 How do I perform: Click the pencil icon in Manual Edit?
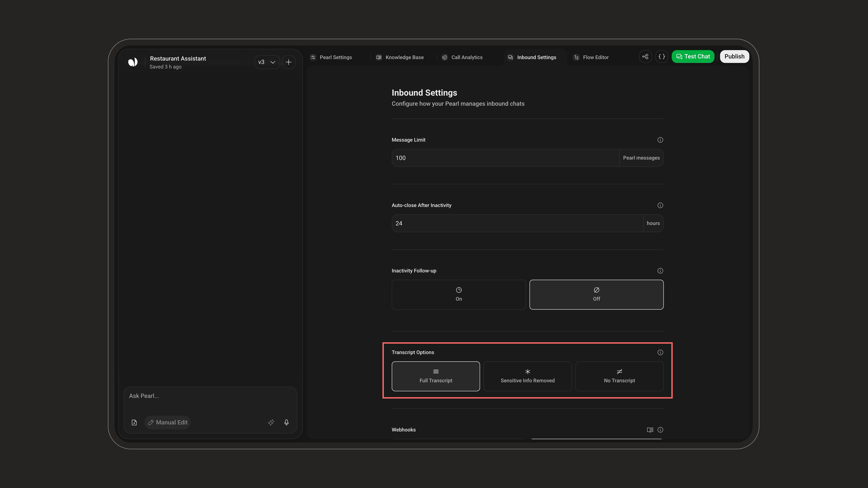click(x=151, y=422)
